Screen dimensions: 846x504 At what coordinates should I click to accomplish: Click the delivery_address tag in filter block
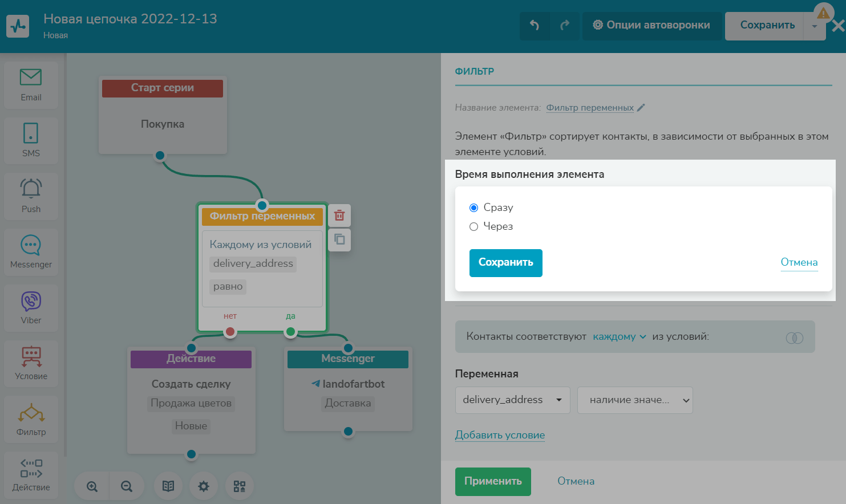[x=253, y=263]
